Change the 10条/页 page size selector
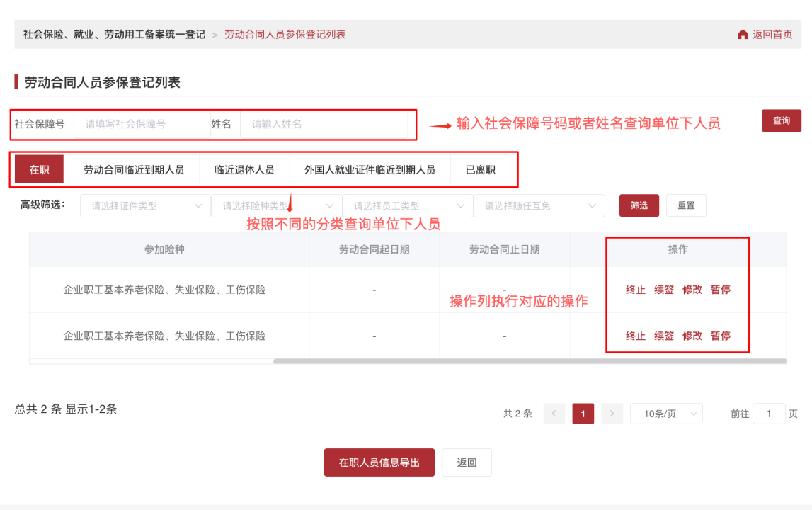Screen dimensions: 812x510 click(x=665, y=414)
